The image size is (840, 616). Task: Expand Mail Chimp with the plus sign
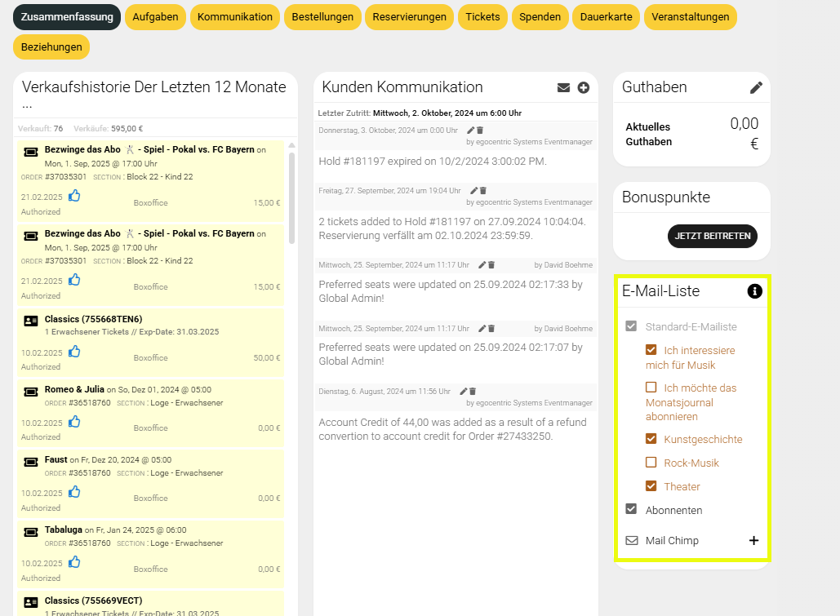pyautogui.click(x=753, y=540)
